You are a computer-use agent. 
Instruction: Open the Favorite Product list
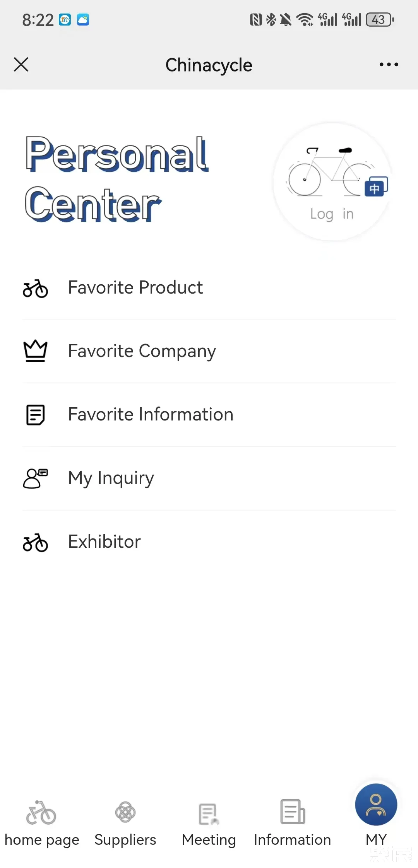pyautogui.click(x=135, y=288)
